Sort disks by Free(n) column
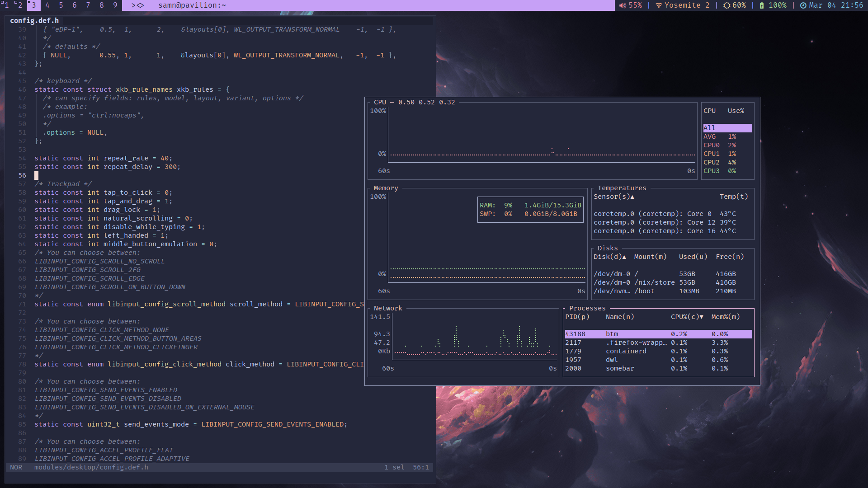Viewport: 868px width, 488px height. point(730,257)
